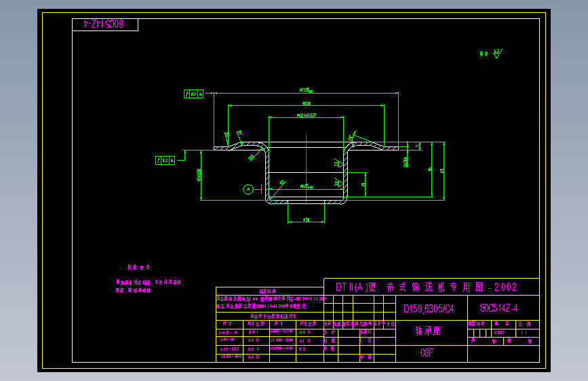Select the bottom hole dimension 'Ø31'
Screen dimensions: 588x381
click(x=306, y=220)
